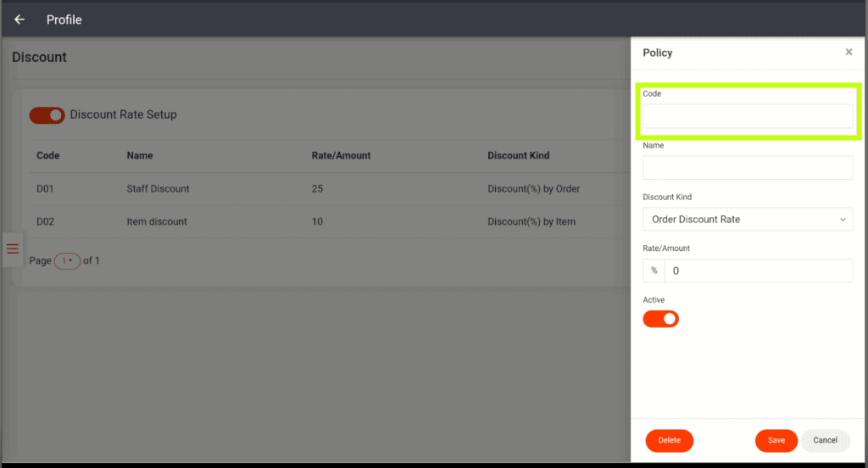Click the back arrow next to Profile
The image size is (868, 468).
[19, 19]
